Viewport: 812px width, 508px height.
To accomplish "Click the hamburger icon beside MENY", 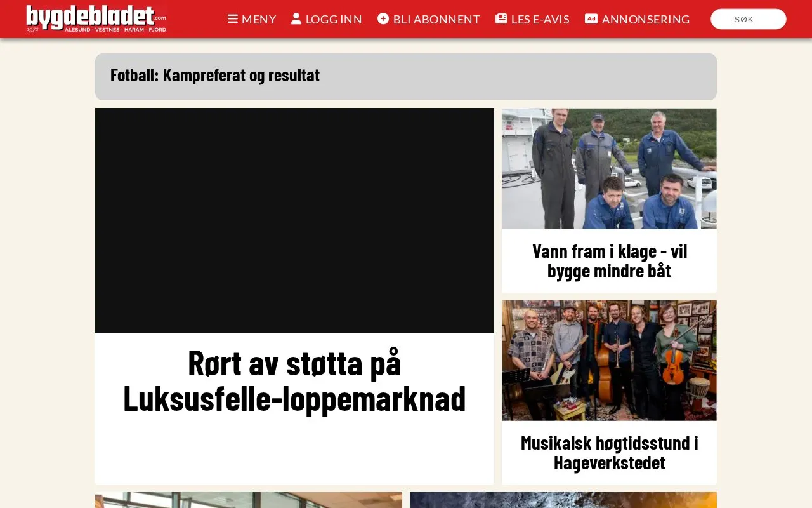I will tap(233, 19).
